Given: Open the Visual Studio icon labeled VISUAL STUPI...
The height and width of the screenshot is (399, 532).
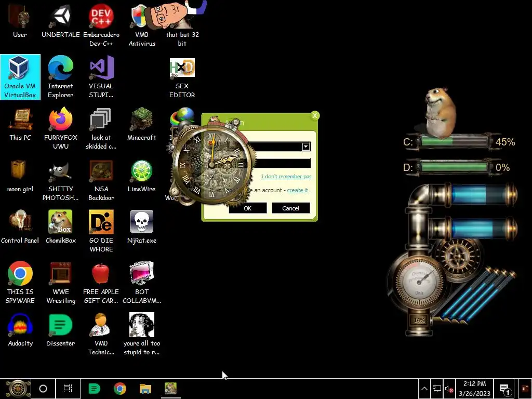Looking at the screenshot, I should click(x=101, y=77).
